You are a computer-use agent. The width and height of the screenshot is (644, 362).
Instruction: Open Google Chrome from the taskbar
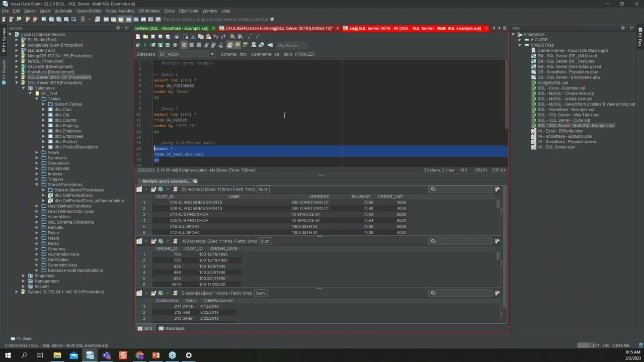click(139, 355)
